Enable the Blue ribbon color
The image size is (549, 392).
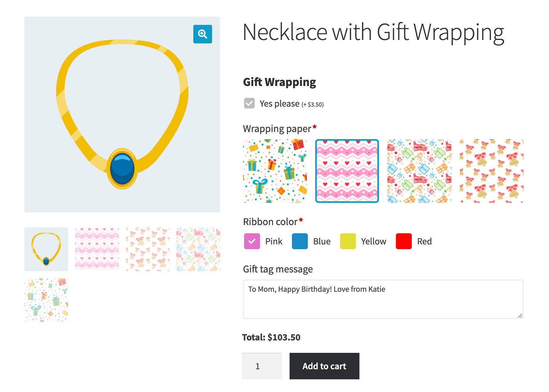click(x=300, y=241)
